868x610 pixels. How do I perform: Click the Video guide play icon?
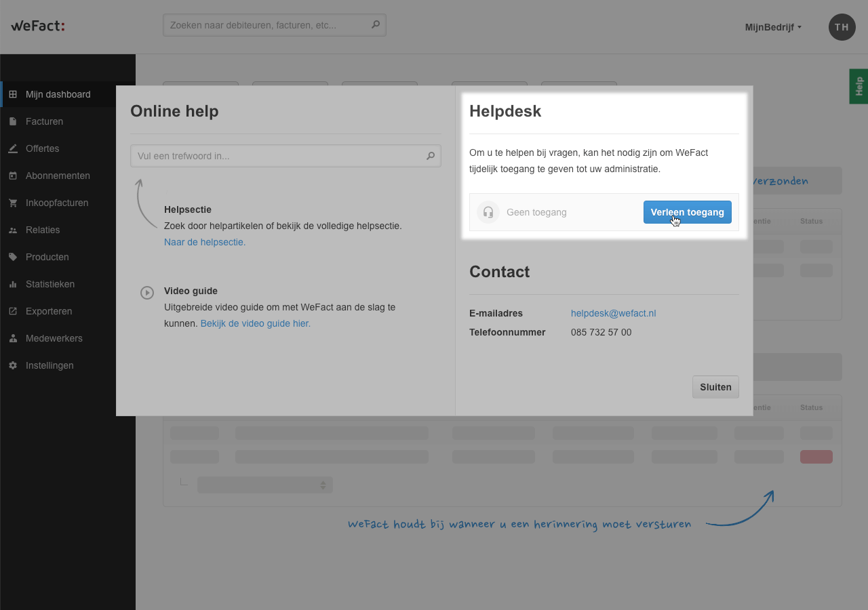tap(147, 292)
